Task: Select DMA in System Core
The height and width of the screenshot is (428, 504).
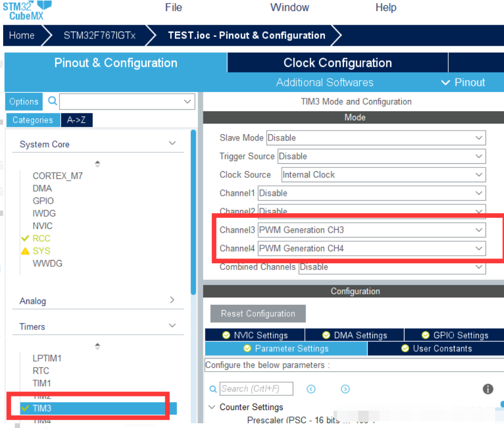Action: click(42, 188)
